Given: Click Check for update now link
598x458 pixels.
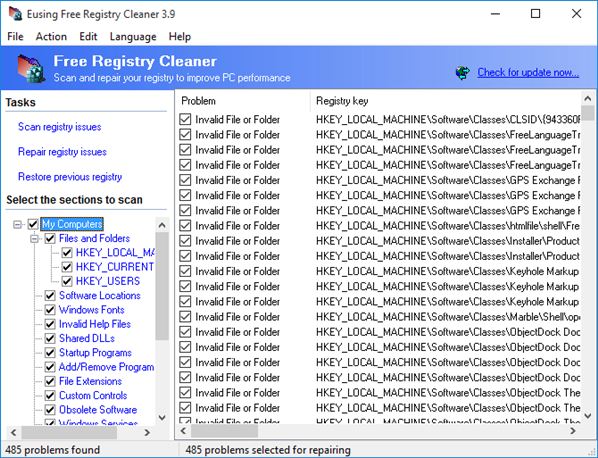Looking at the screenshot, I should [528, 72].
